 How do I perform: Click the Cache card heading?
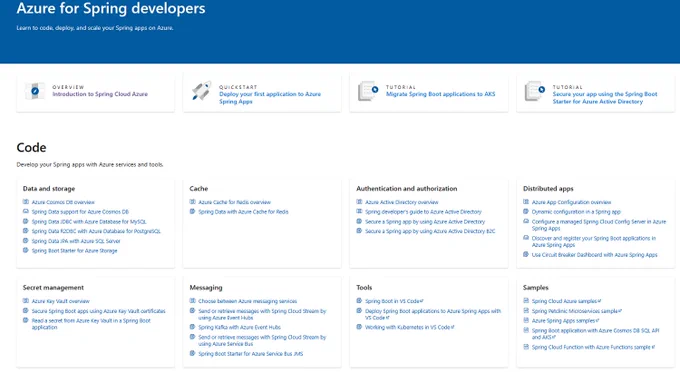199,189
